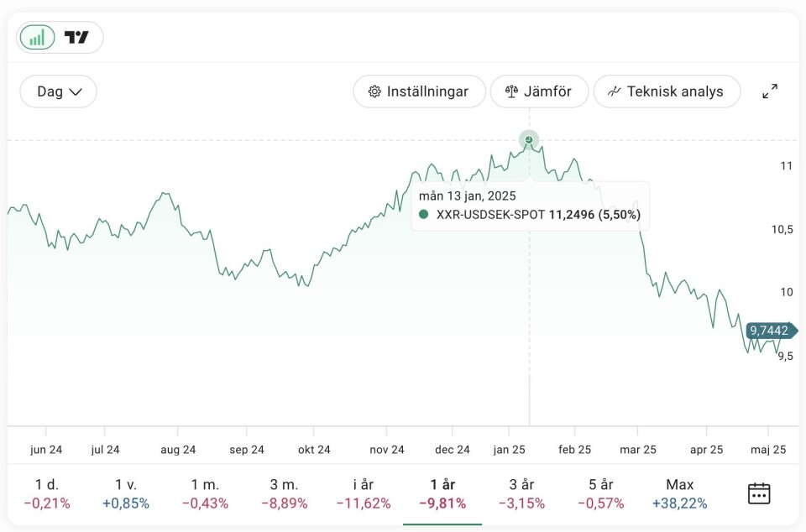Switch to the TradingView chart mode

pyautogui.click(x=77, y=38)
